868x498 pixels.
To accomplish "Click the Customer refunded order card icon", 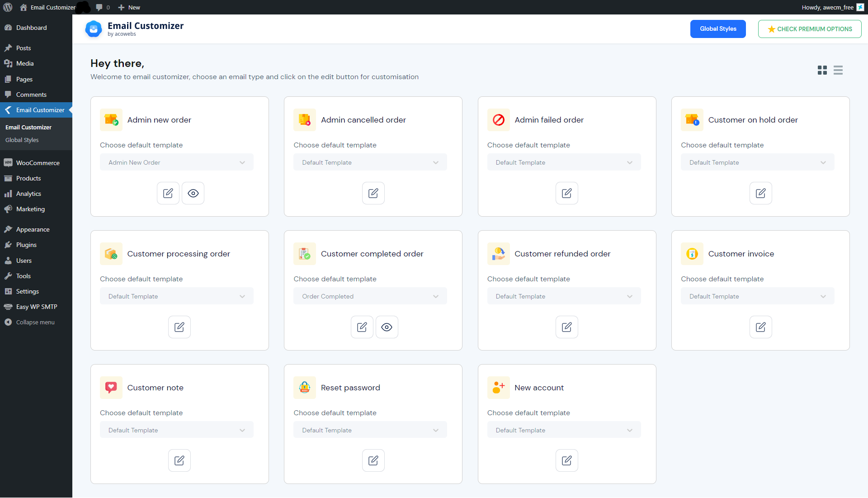I will pyautogui.click(x=499, y=254).
